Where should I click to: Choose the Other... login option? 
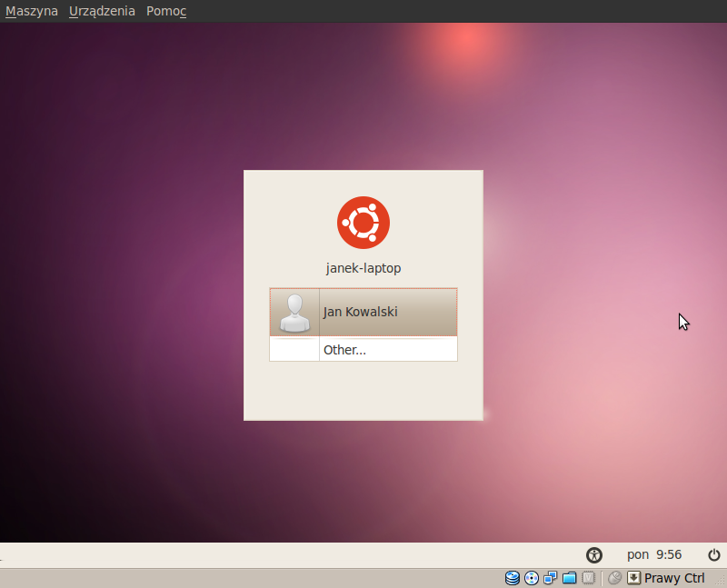(363, 349)
